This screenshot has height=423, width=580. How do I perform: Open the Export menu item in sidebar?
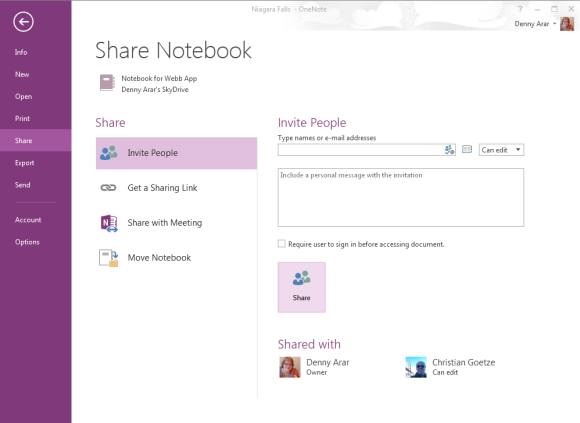click(24, 163)
